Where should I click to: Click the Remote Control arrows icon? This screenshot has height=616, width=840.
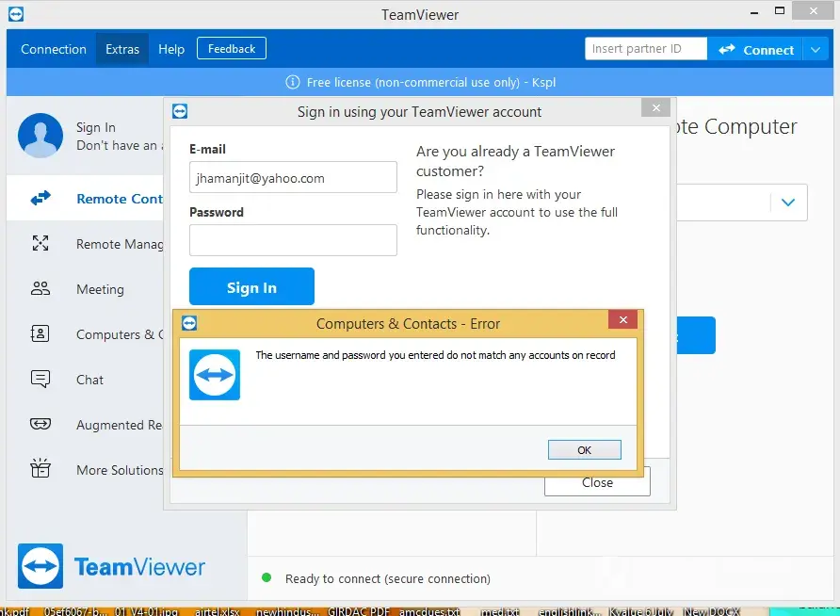pos(40,199)
